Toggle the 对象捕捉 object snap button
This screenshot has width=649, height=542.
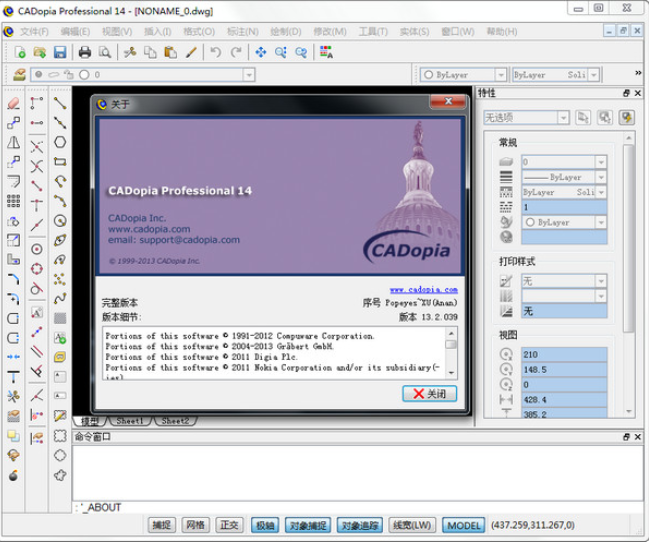[306, 525]
